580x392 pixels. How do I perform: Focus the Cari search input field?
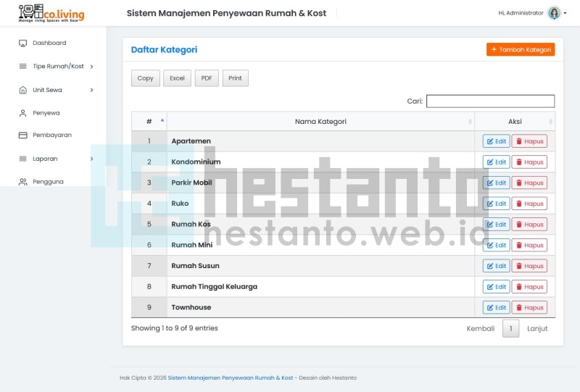(x=490, y=101)
